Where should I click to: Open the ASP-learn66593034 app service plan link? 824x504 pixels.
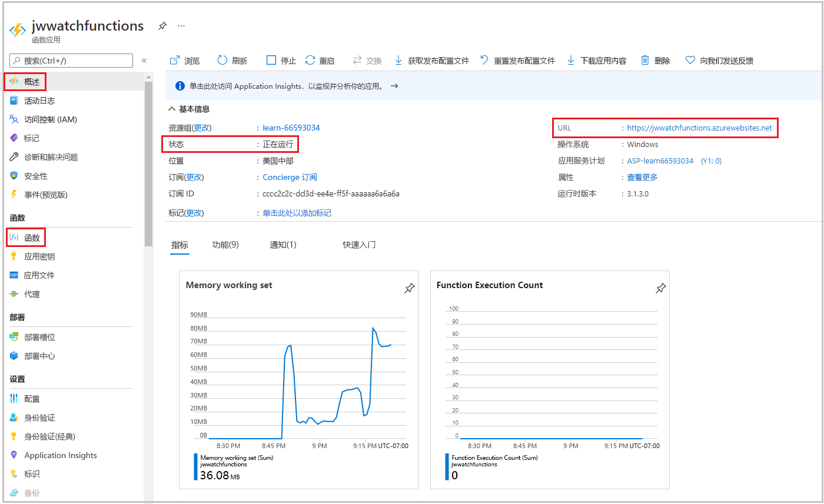[x=660, y=161]
